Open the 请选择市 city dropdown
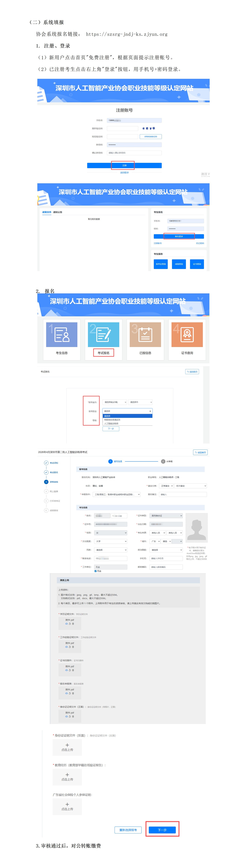 tap(140, 402)
